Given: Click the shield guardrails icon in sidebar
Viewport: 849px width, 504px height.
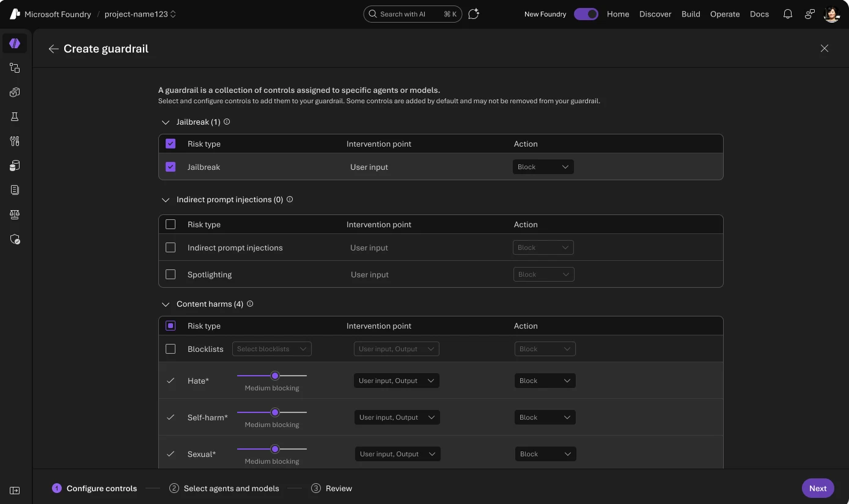Looking at the screenshot, I should [x=15, y=239].
